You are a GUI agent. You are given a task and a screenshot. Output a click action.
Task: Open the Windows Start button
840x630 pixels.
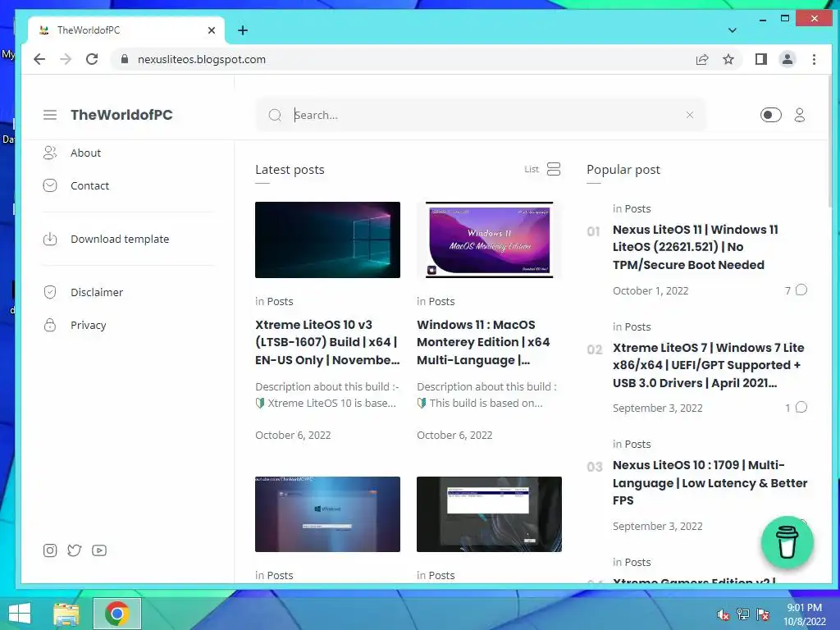[20, 614]
